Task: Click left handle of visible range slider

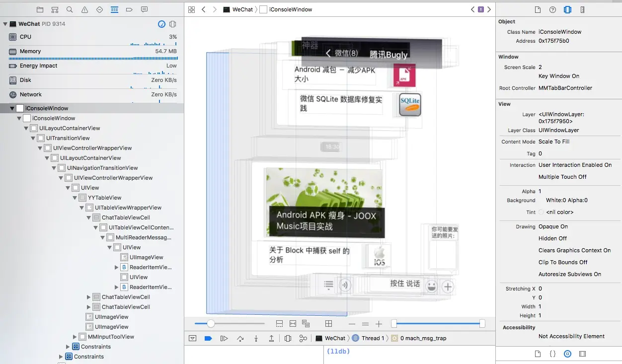Action: click(394, 324)
